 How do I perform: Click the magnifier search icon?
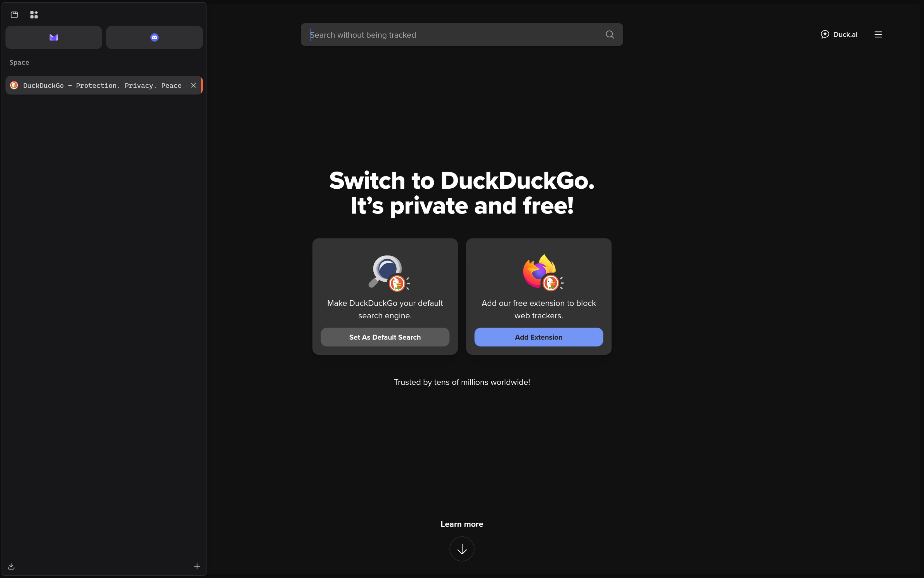tap(610, 35)
